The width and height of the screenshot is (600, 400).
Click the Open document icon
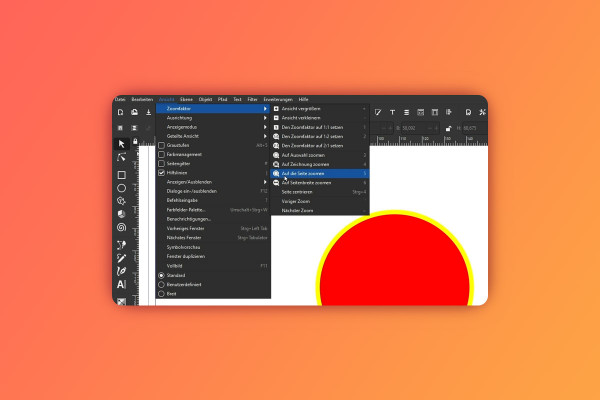coord(134,112)
